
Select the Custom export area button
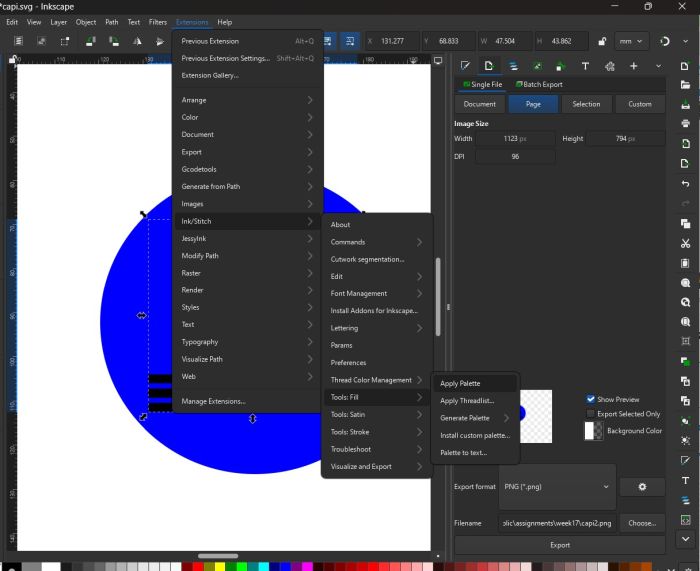coord(640,104)
